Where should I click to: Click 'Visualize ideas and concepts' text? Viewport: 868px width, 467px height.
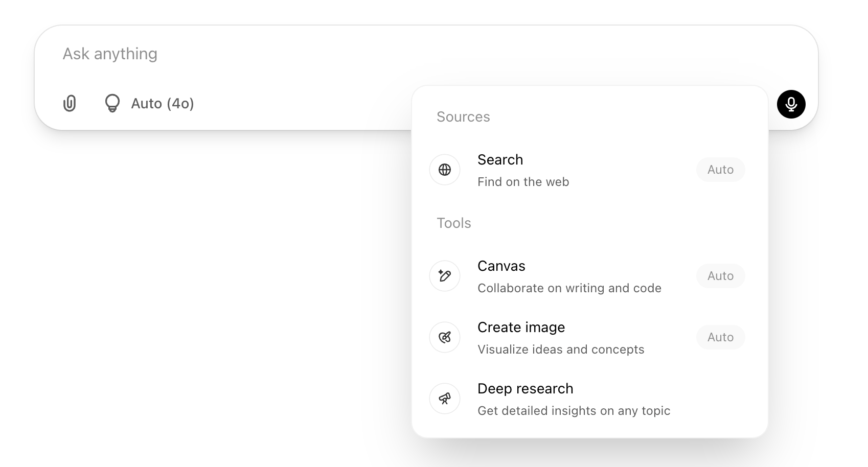(x=561, y=349)
